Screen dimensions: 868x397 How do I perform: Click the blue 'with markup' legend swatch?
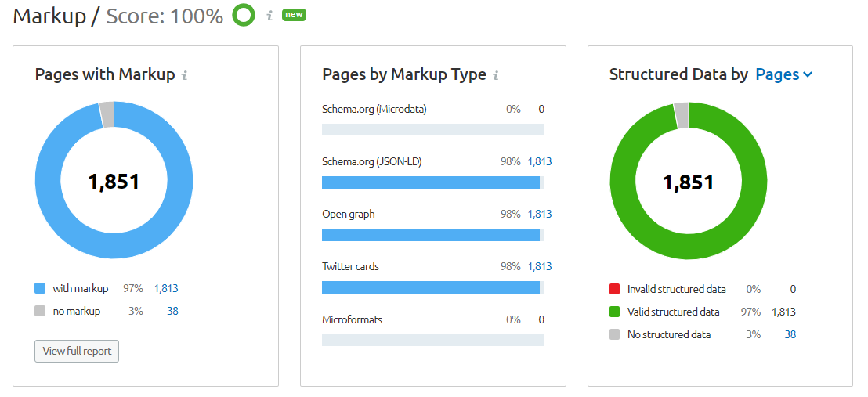point(41,288)
